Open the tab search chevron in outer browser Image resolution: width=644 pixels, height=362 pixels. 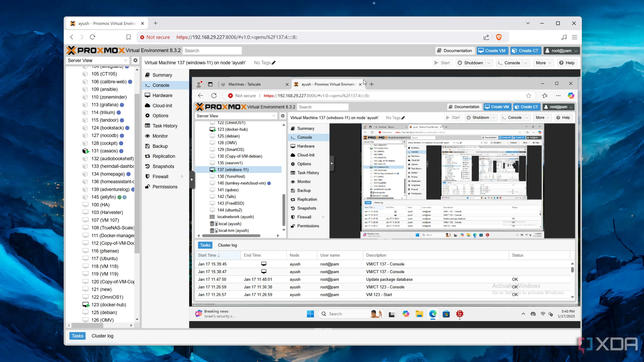pos(528,23)
